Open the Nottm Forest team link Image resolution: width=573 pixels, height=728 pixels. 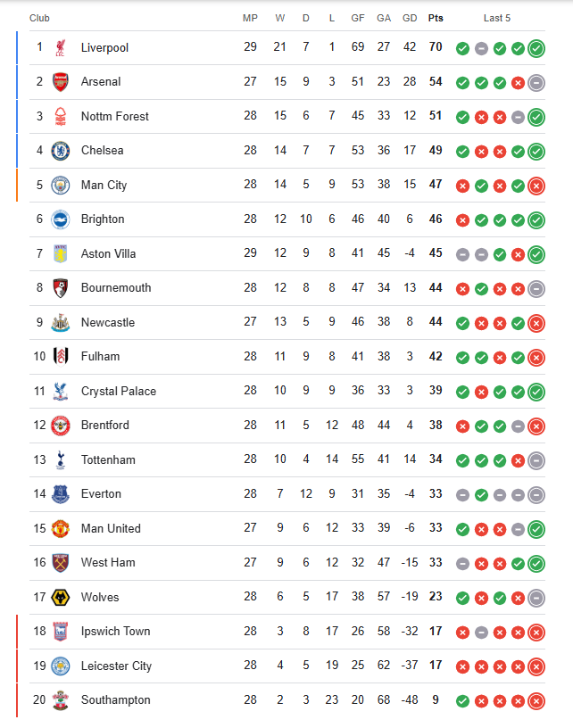click(115, 116)
